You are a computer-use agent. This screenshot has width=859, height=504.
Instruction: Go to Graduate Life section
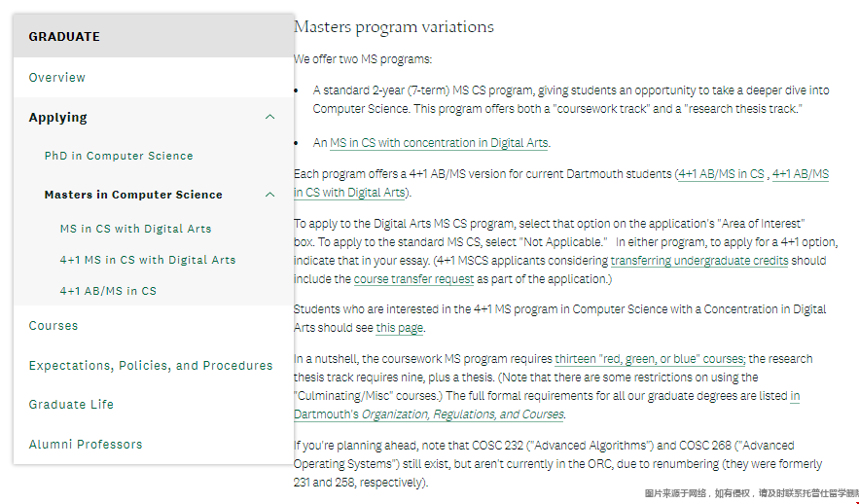(x=71, y=405)
